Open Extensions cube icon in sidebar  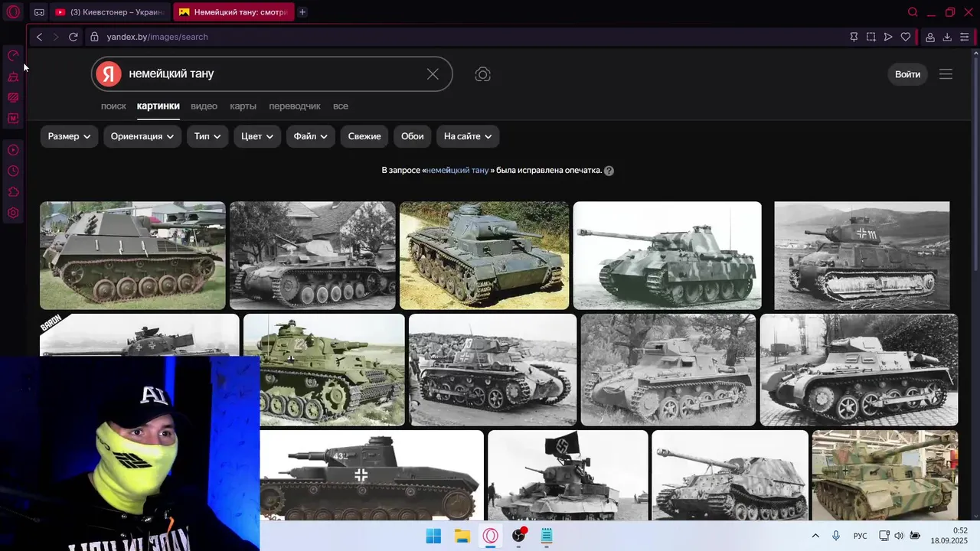[13, 192]
